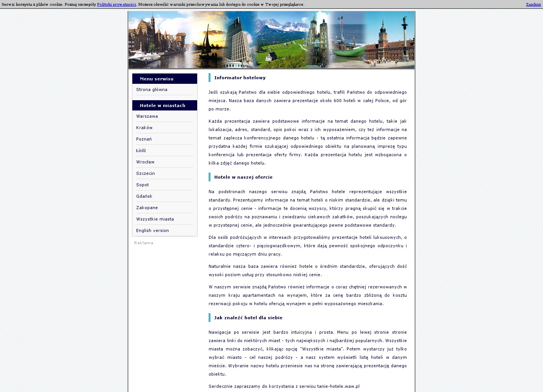Open the Kraków hotels page
This screenshot has height=392, width=543.
pyautogui.click(x=144, y=128)
